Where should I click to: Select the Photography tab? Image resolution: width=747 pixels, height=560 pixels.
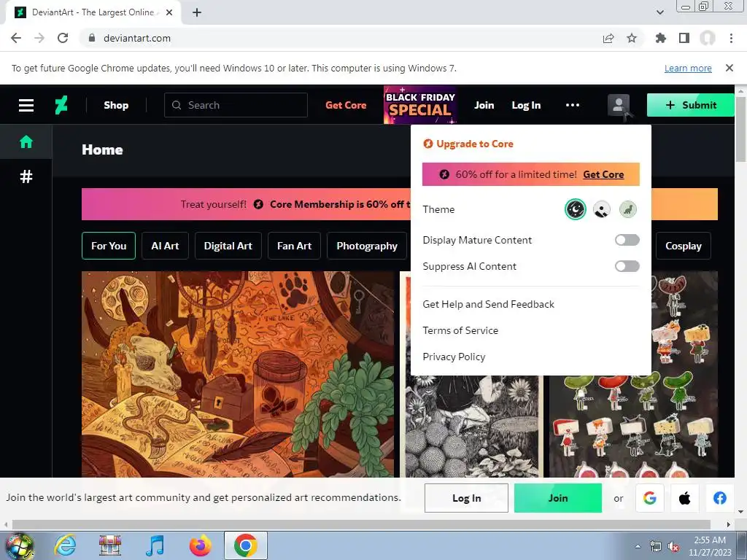367,246
